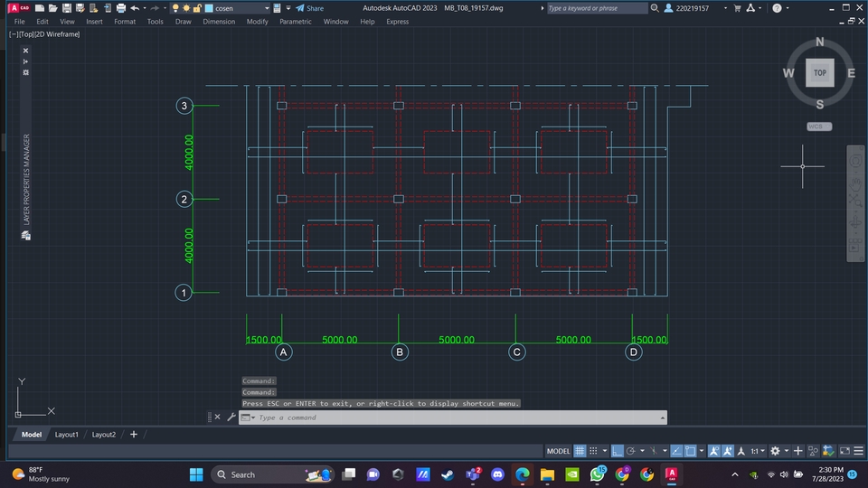Save the drawing with the floppy disk icon
Image resolution: width=868 pixels, height=488 pixels.
66,8
